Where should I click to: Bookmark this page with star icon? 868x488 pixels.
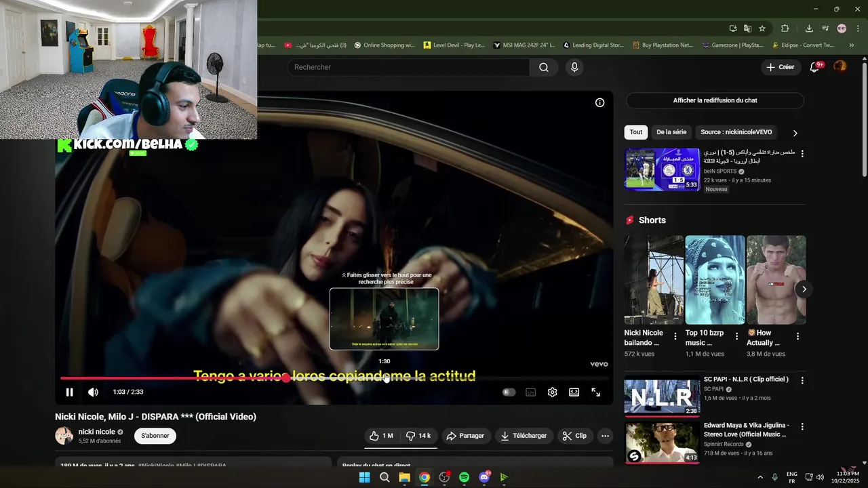click(762, 28)
